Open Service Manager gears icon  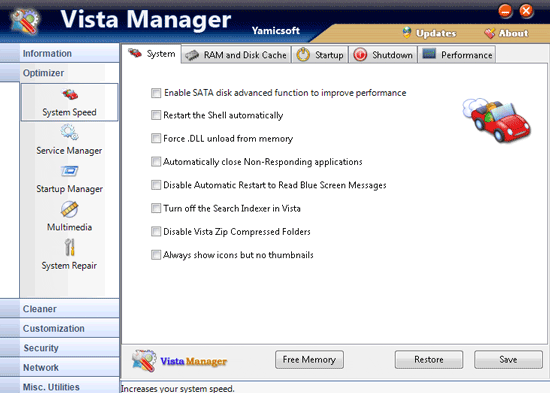click(x=69, y=132)
